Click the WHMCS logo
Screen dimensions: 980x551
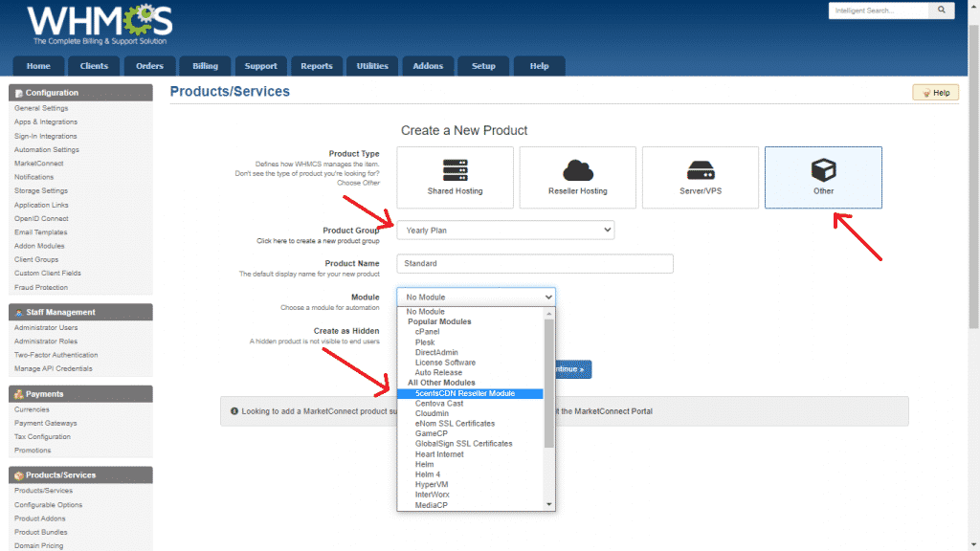(x=100, y=25)
